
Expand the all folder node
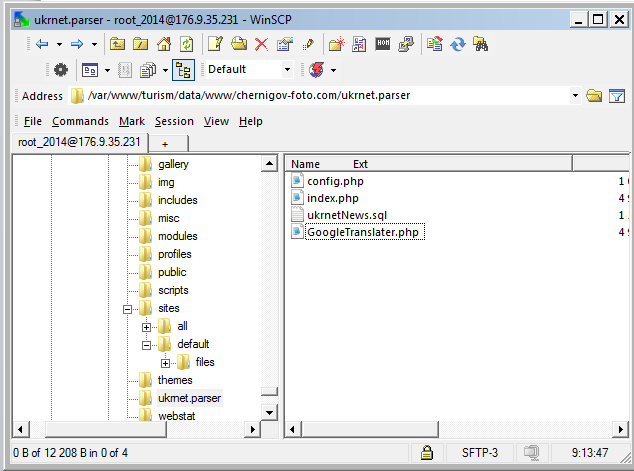click(x=146, y=327)
